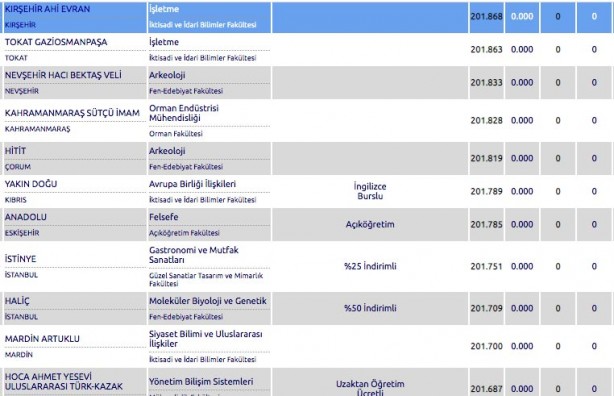614x396 pixels.
Task: Click Gastronomi ve Mutfak Sanatları program
Action: [x=194, y=255]
